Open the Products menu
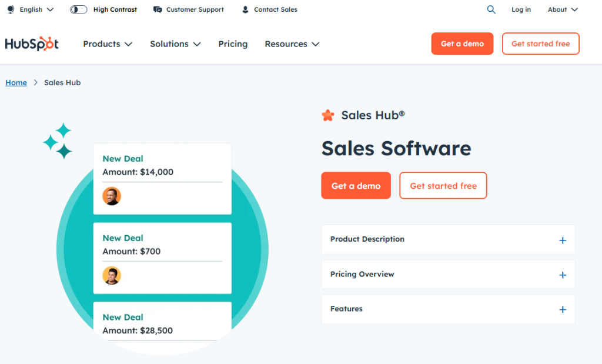Screen dimensions: 602x364 (108, 44)
